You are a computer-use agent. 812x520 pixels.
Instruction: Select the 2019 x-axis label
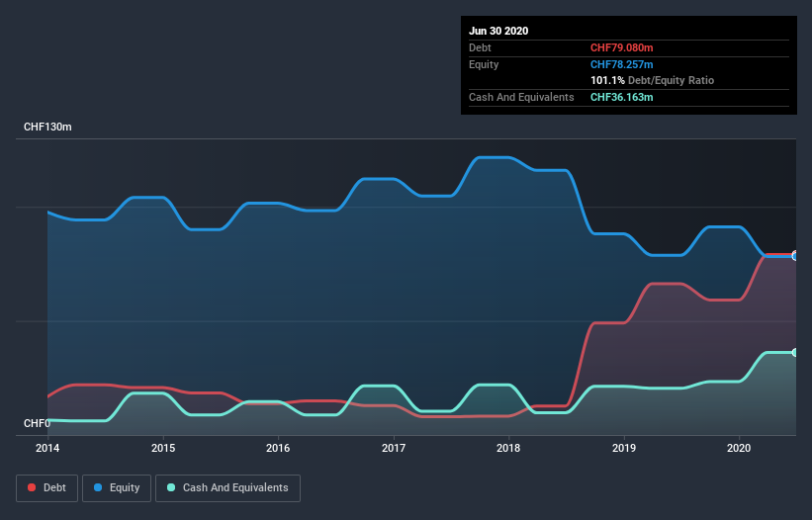624,448
